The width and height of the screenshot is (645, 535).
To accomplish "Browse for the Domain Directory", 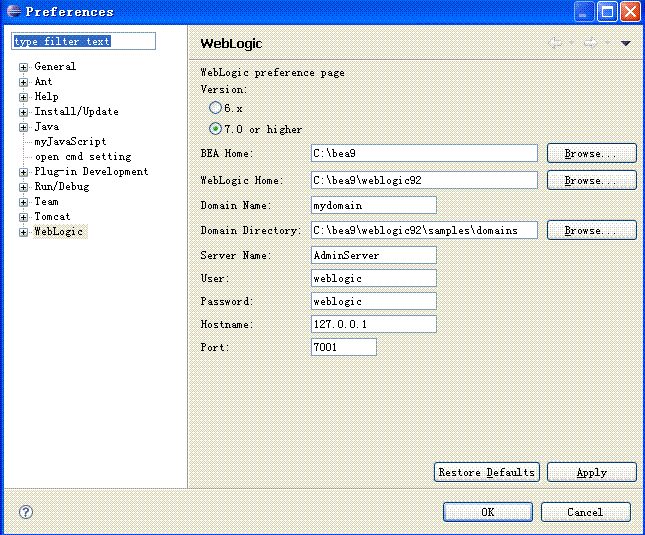I will pyautogui.click(x=592, y=230).
